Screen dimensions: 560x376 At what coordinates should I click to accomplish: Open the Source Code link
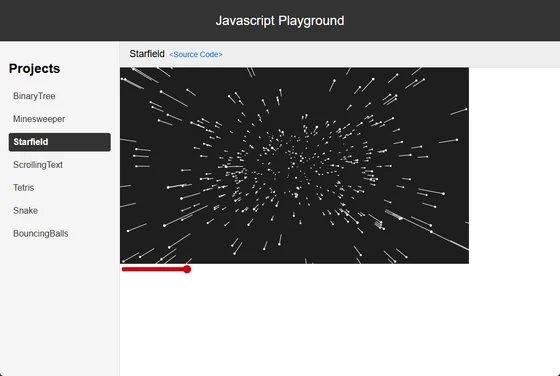click(196, 55)
